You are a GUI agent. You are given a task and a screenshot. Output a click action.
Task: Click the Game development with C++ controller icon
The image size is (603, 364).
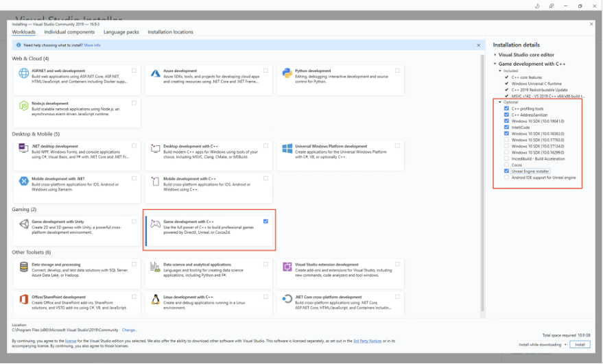(x=155, y=223)
